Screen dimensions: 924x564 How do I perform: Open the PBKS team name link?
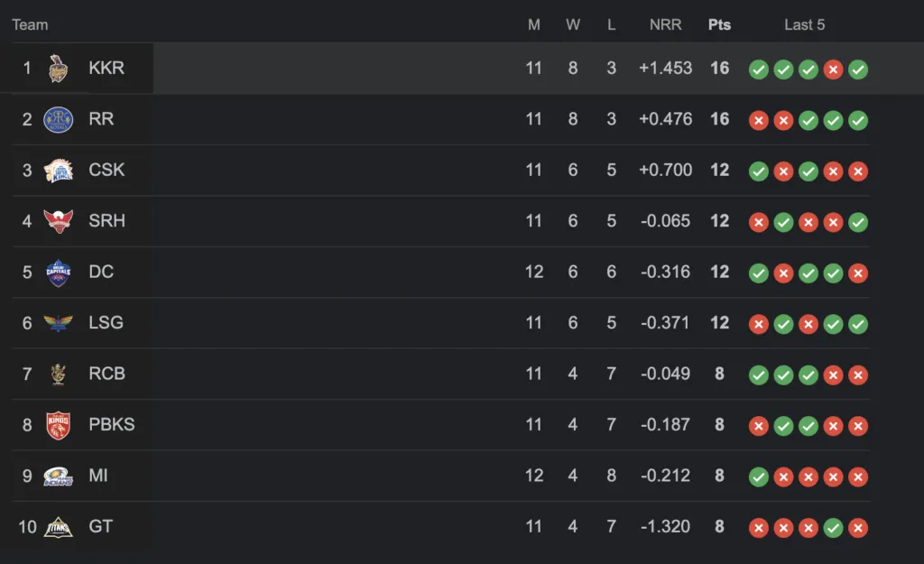point(111,424)
